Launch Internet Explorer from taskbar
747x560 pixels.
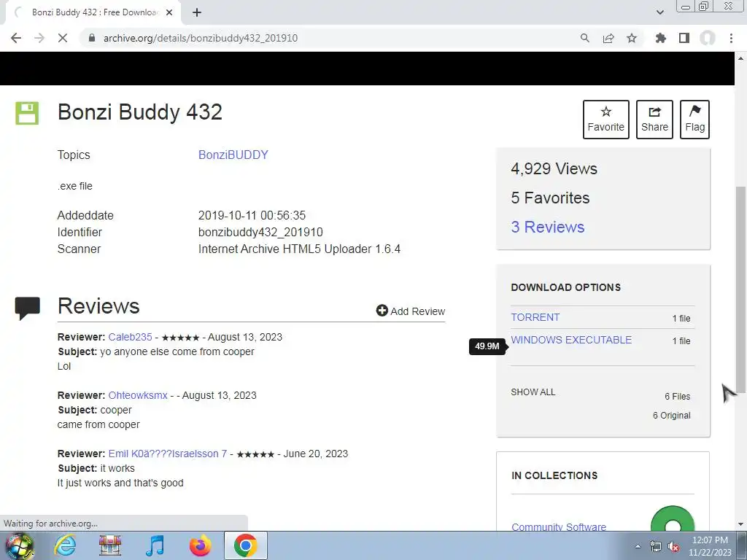pos(65,545)
